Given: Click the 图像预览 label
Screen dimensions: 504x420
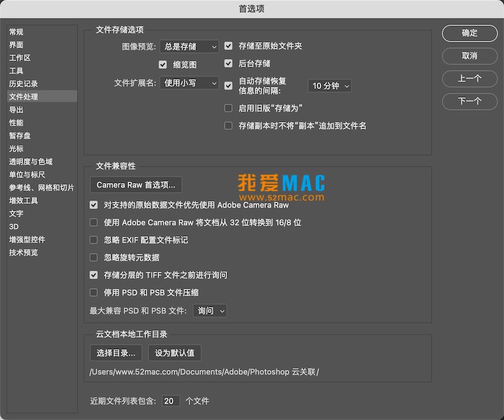Looking at the screenshot, I should [139, 47].
